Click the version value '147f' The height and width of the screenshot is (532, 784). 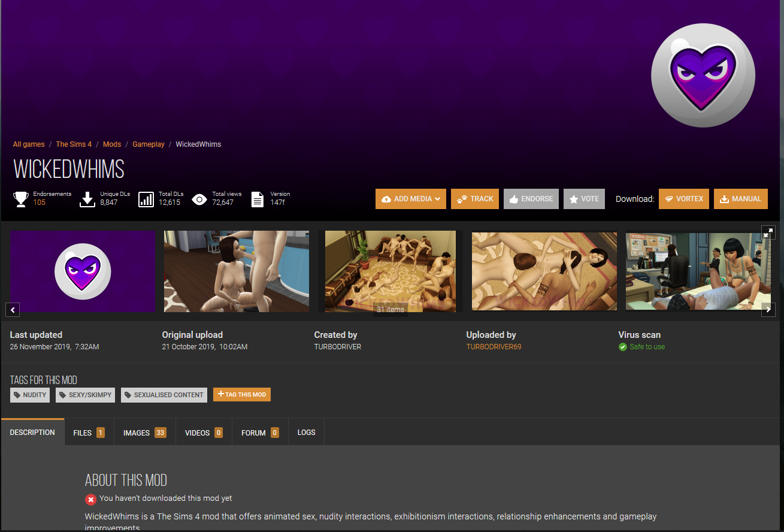click(277, 202)
